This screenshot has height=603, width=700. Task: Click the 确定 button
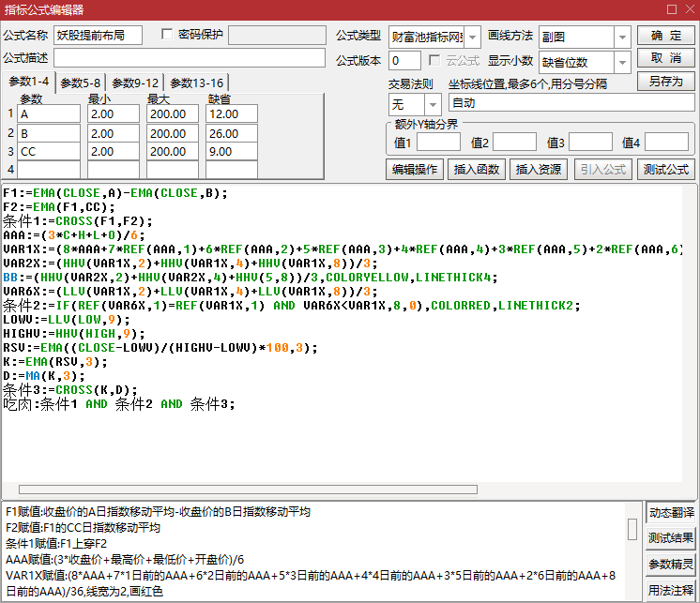pyautogui.click(x=665, y=36)
